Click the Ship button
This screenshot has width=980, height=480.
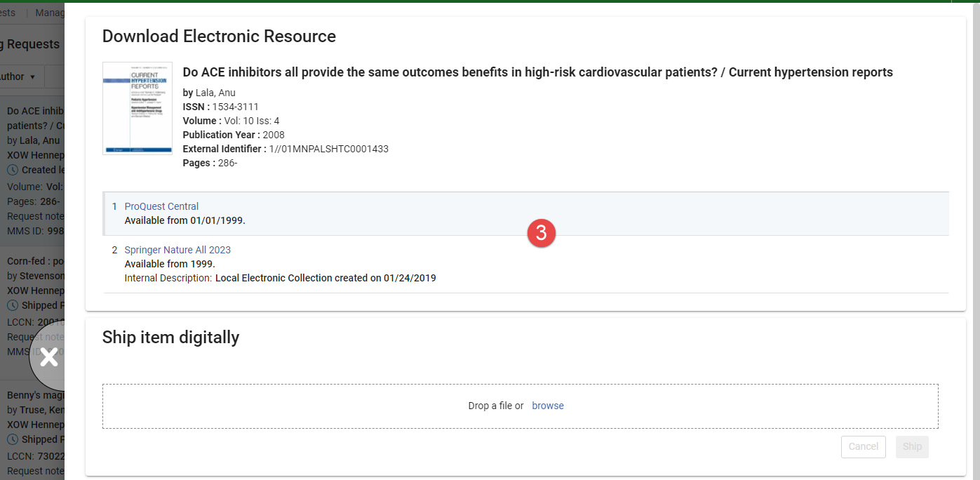coord(912,446)
